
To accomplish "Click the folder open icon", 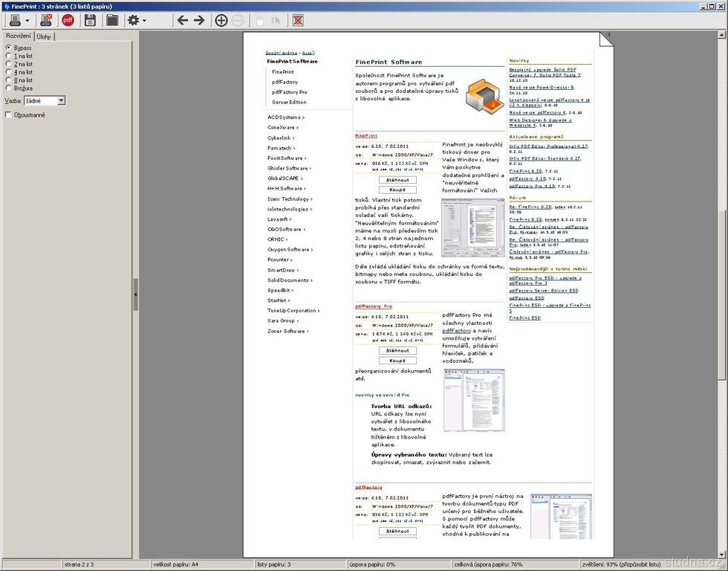I will tap(112, 20).
